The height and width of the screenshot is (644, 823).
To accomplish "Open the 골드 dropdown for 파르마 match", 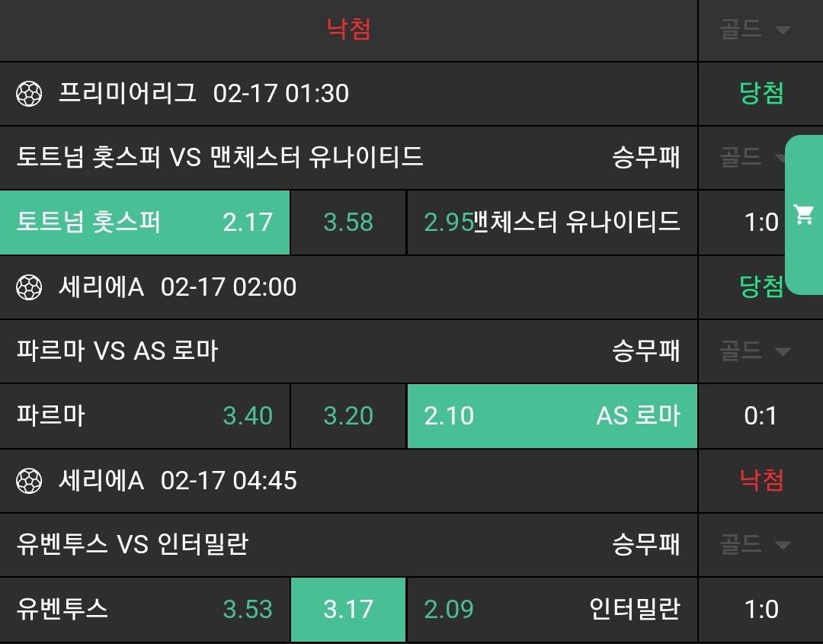I will click(754, 351).
